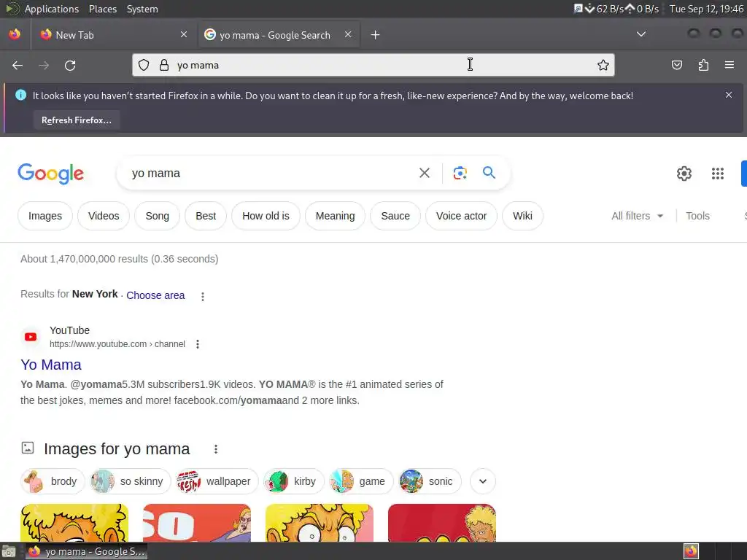Open a new tab with the plus icon

click(376, 35)
